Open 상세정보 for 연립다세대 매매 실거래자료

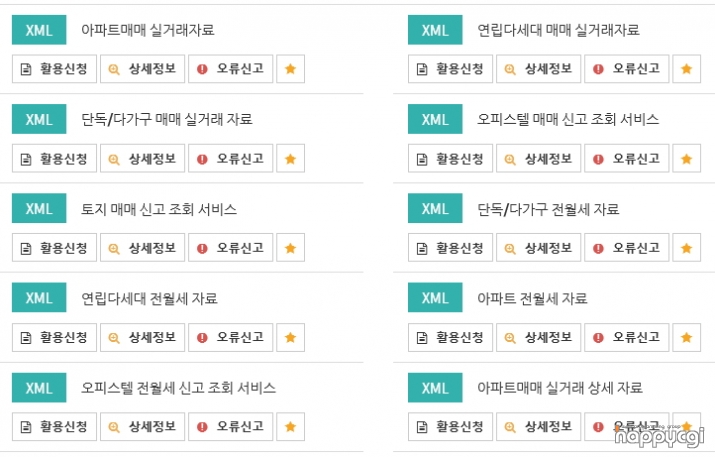tap(539, 69)
